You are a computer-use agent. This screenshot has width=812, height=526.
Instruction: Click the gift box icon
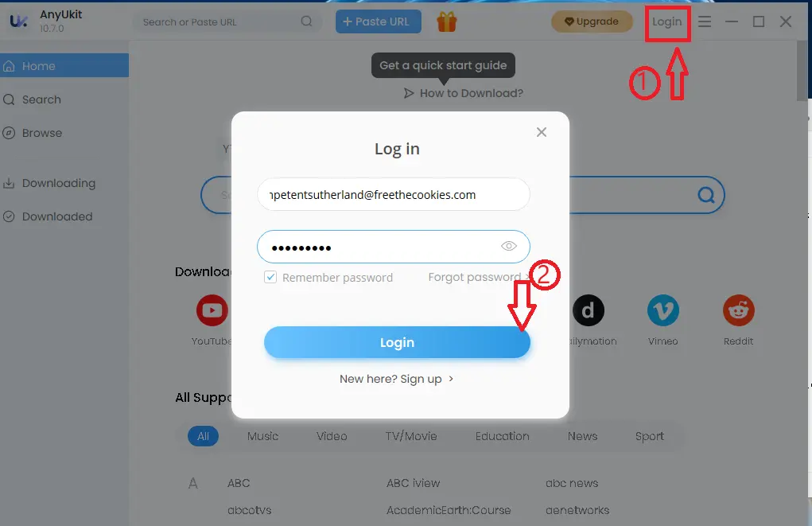click(x=446, y=21)
